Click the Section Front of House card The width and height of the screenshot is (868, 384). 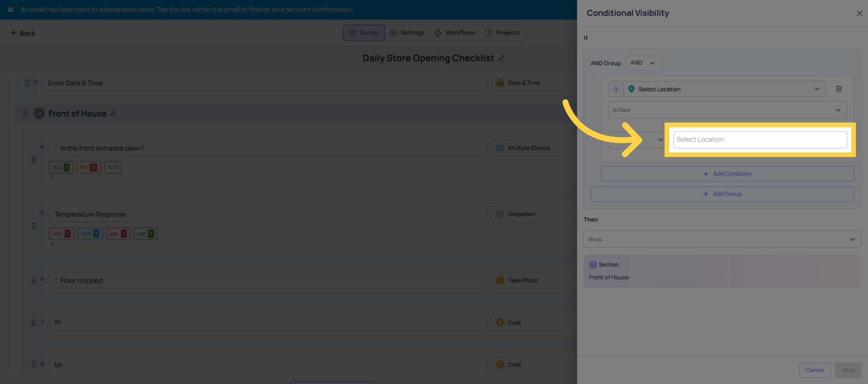[722, 271]
